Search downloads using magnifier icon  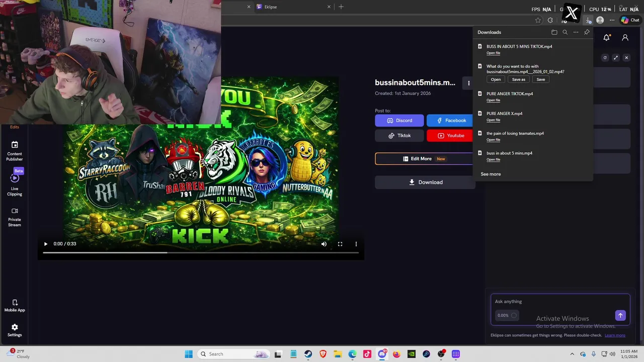pyautogui.click(x=565, y=32)
